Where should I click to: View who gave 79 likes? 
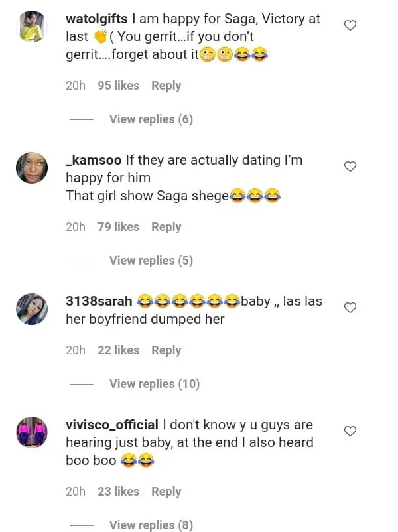[x=118, y=227]
